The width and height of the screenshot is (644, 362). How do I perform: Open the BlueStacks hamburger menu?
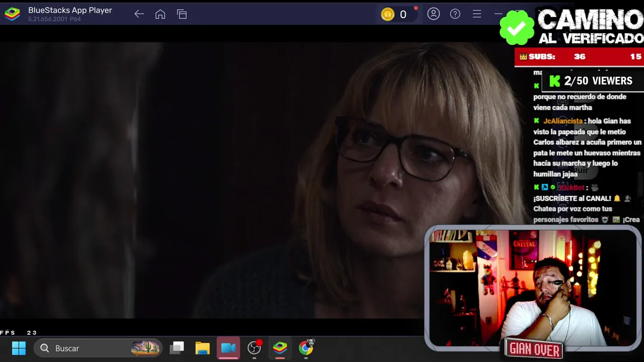tap(477, 14)
